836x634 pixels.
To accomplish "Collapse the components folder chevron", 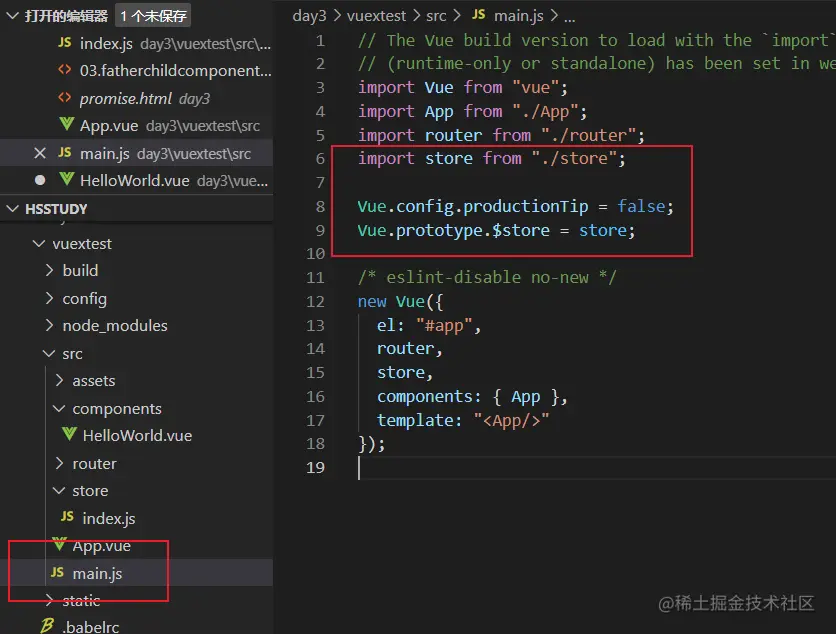I will (x=59, y=408).
